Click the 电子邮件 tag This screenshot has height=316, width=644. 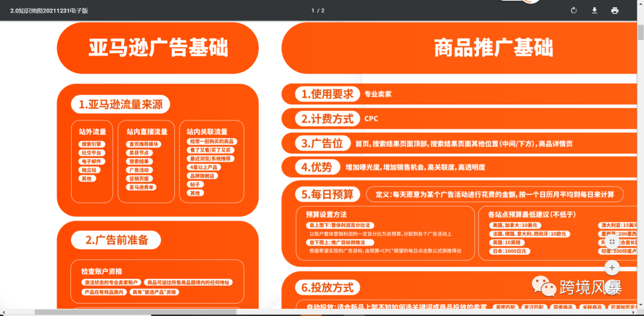(x=92, y=162)
